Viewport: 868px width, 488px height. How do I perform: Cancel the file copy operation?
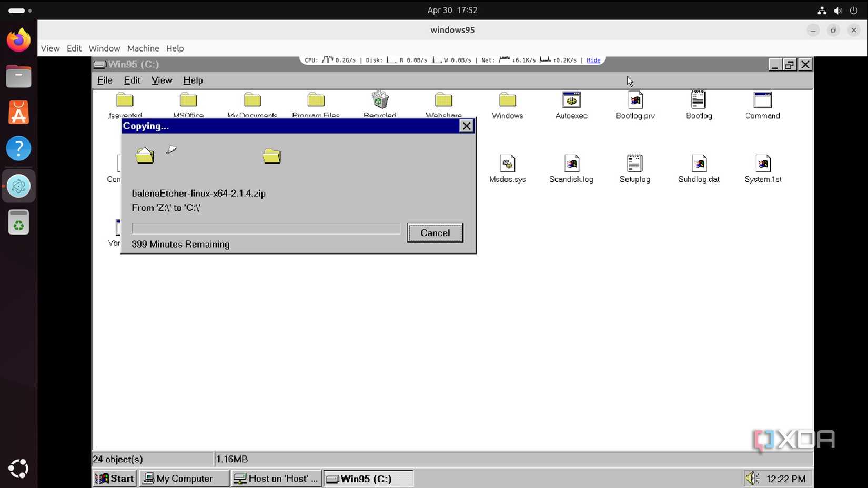(435, 233)
